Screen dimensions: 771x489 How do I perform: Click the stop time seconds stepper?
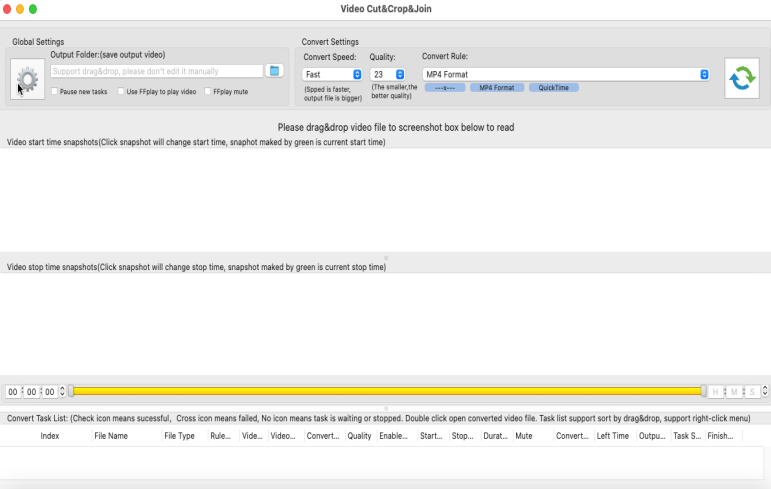765,392
